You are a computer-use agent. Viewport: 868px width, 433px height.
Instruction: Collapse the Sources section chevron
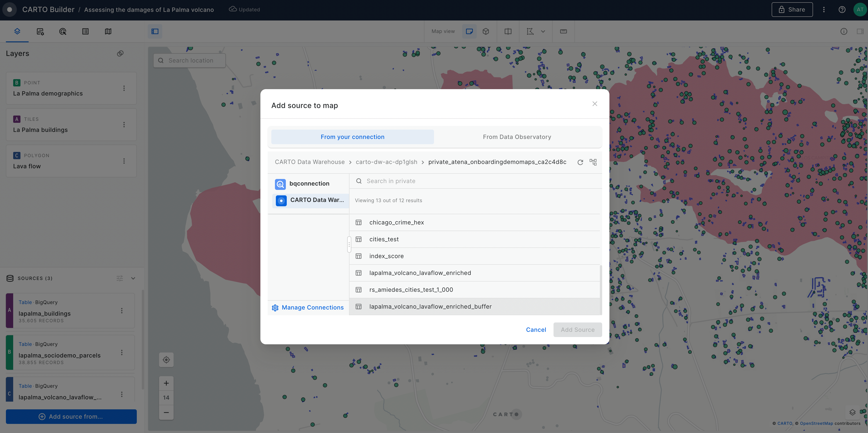[133, 278]
